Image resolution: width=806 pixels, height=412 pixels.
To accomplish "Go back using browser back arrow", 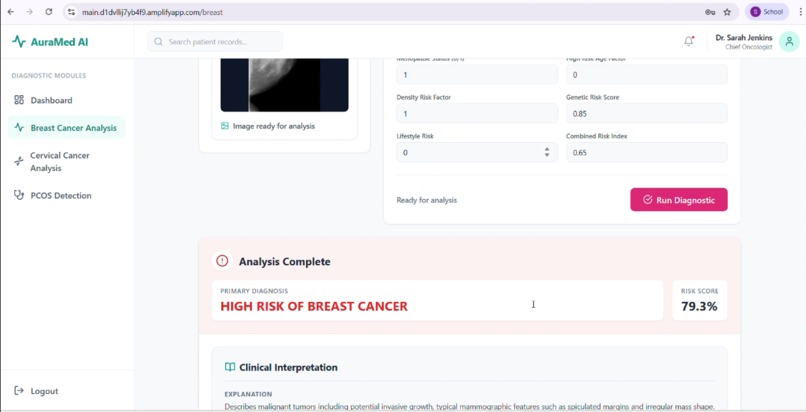I will (11, 12).
